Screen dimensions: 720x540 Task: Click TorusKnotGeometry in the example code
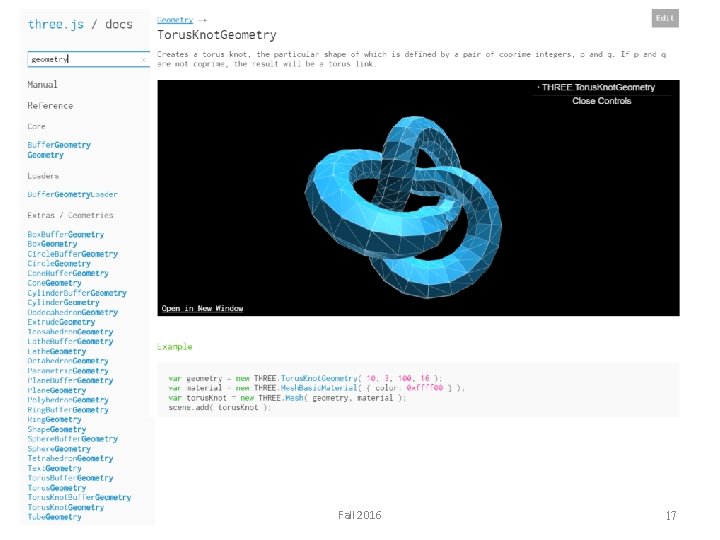[319, 378]
